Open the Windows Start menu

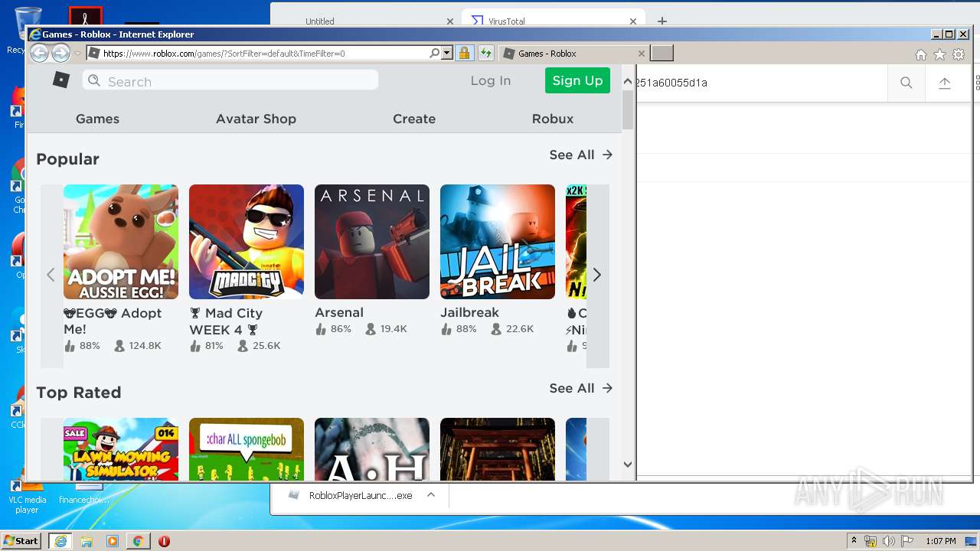[x=21, y=541]
